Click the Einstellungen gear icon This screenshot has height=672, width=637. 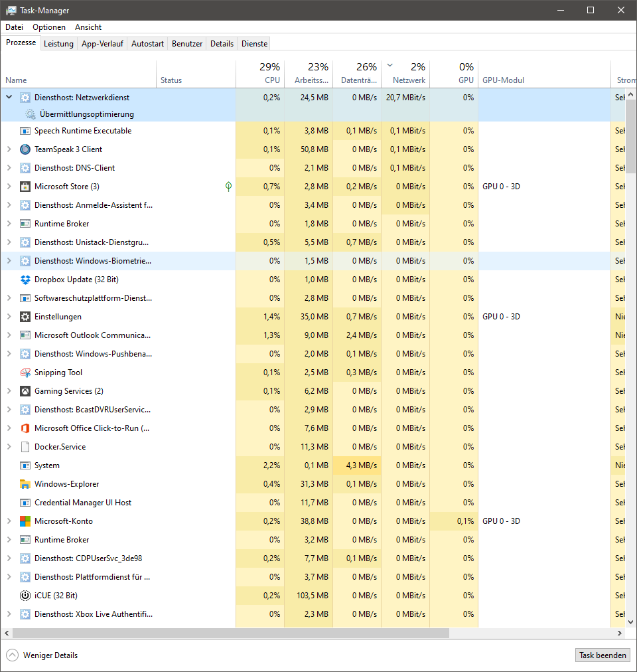(x=25, y=317)
